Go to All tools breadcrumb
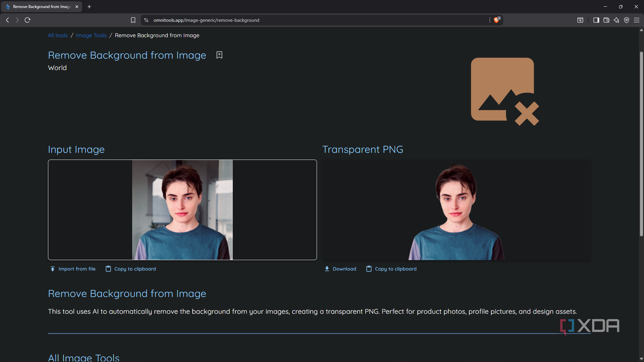This screenshot has height=362, width=644. pyautogui.click(x=58, y=35)
